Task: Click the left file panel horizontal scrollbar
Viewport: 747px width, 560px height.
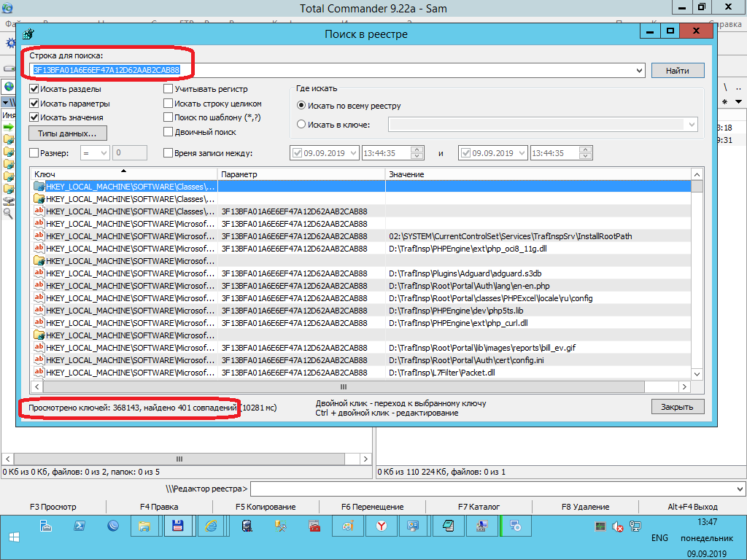Action: coord(179,459)
